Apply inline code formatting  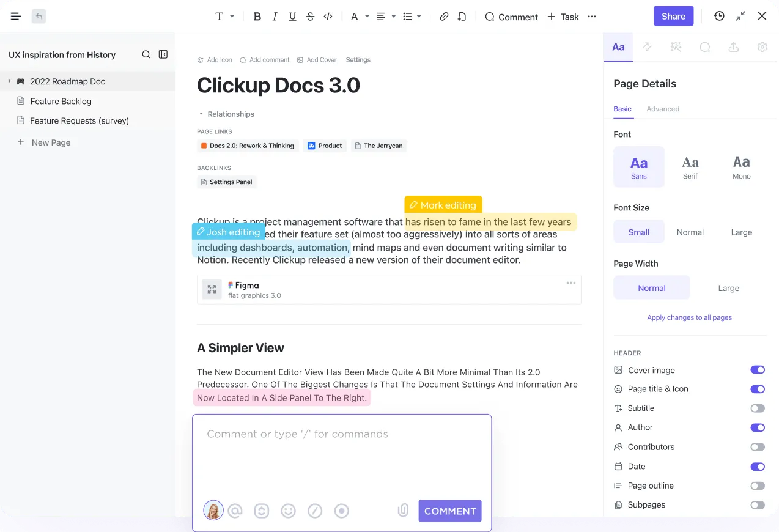pyautogui.click(x=328, y=17)
